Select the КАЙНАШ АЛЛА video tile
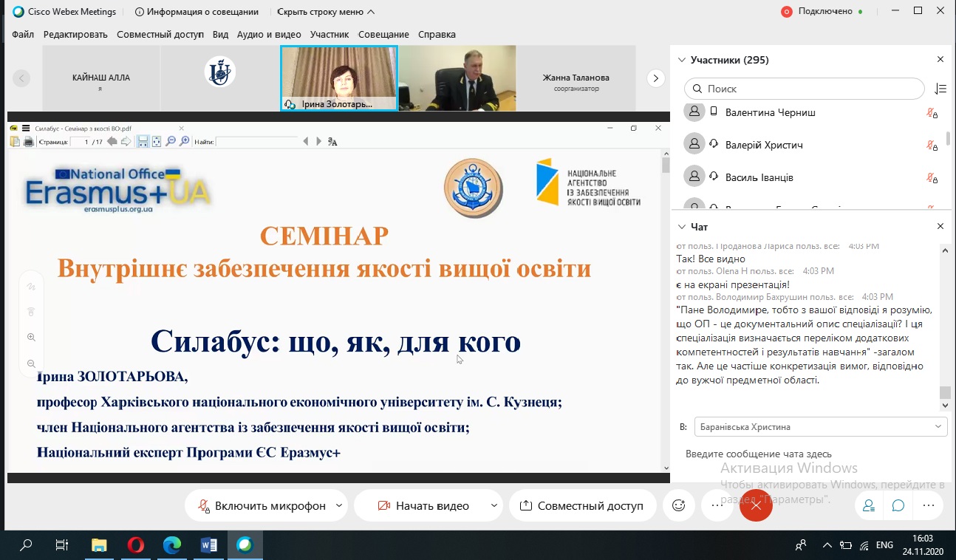 tap(101, 78)
